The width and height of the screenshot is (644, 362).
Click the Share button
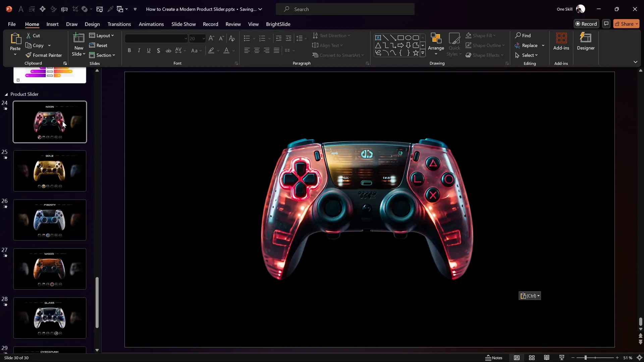[x=626, y=24]
